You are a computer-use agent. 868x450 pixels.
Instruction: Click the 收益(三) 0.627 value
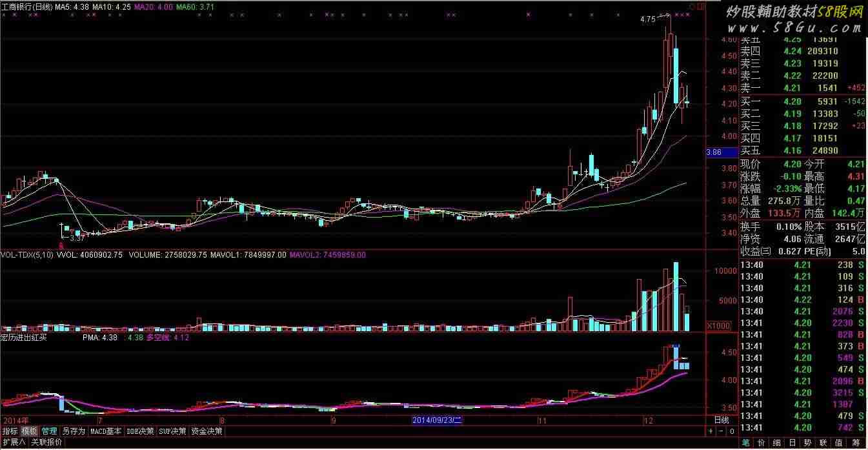click(789, 251)
